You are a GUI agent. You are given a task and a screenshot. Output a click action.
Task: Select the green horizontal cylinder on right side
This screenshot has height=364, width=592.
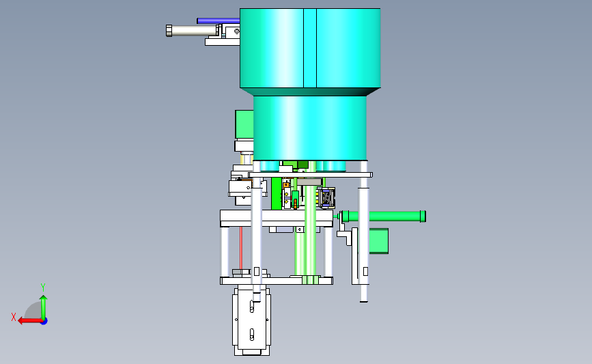pyautogui.click(x=384, y=216)
